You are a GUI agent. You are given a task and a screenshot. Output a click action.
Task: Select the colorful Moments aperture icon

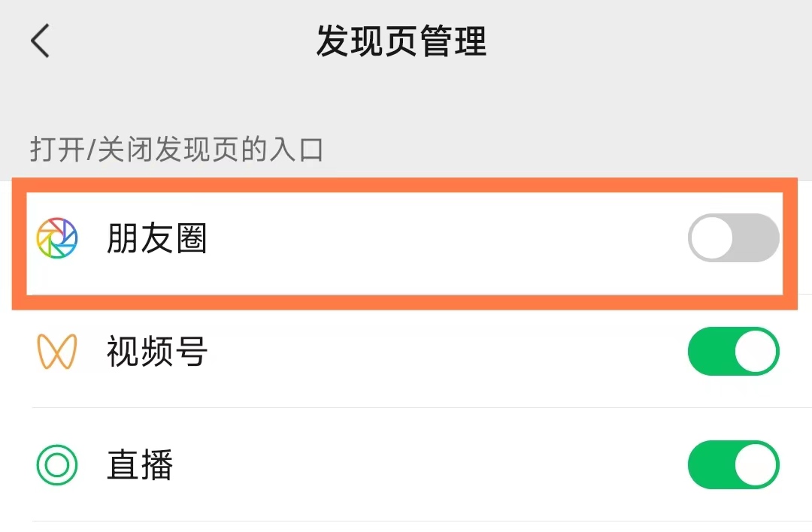pos(59,238)
